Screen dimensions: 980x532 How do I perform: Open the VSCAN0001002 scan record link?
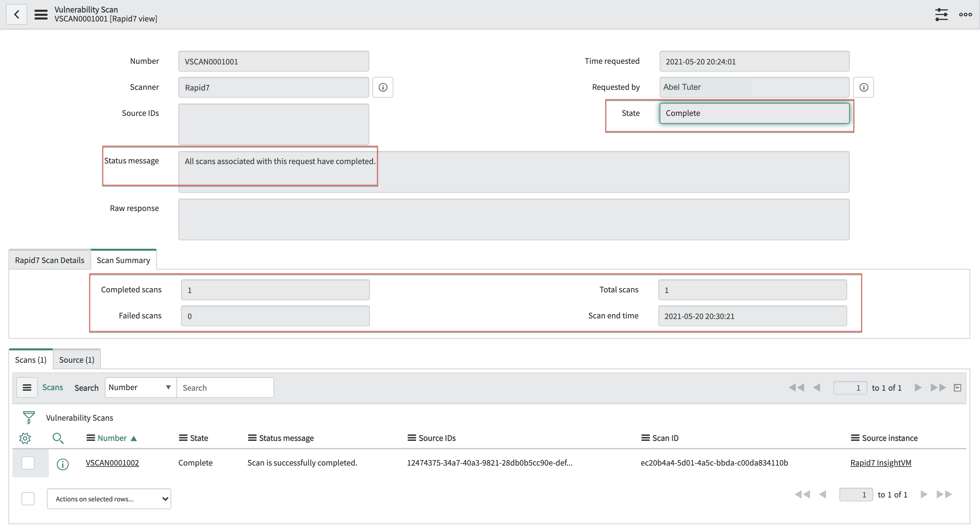click(112, 463)
